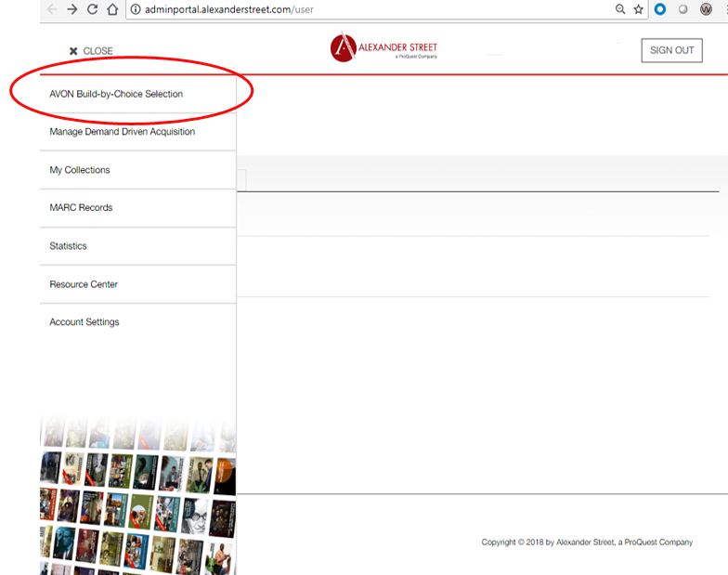Open the Statistics menu item
Image resolution: width=728 pixels, height=575 pixels.
68,246
